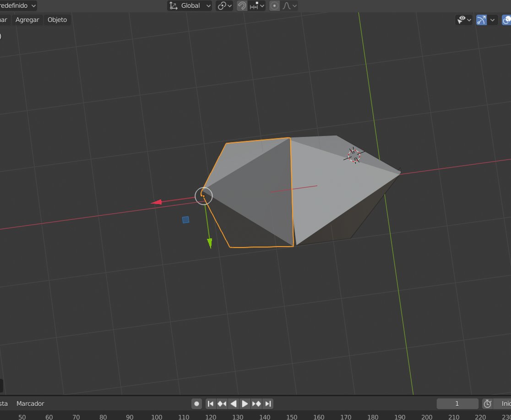
Task: Toggle viewport gizmos display
Action: coord(481,20)
